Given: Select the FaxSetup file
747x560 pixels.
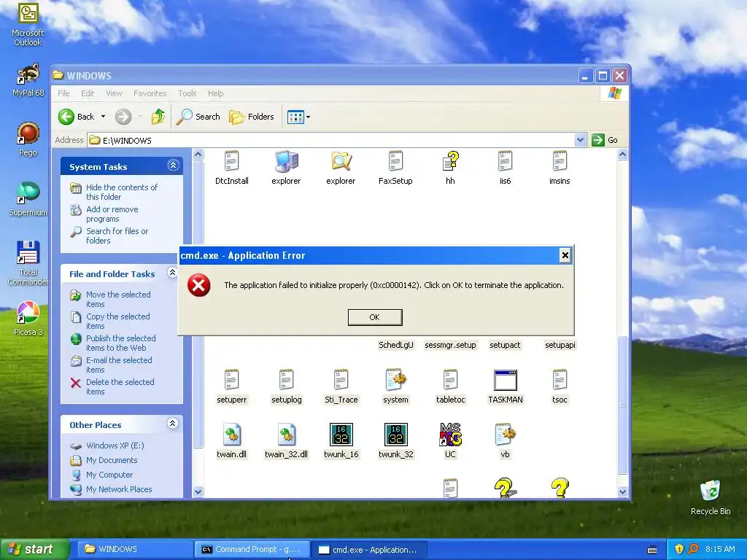Looking at the screenshot, I should 395,161.
